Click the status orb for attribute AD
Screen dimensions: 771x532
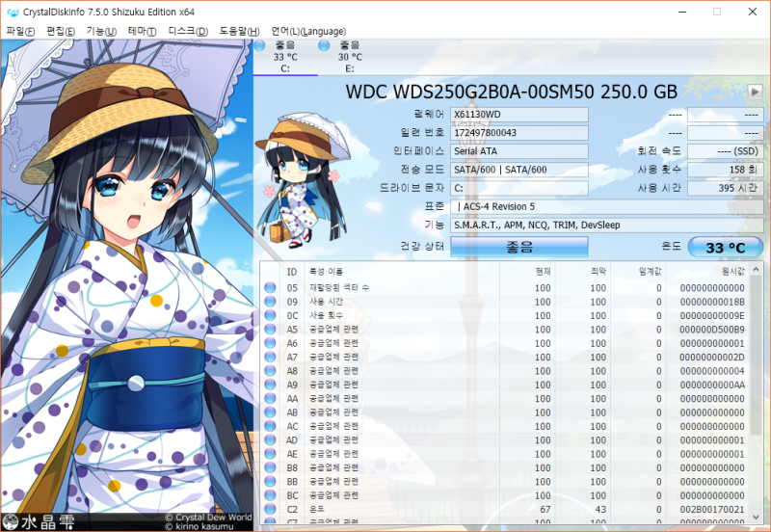[270, 439]
